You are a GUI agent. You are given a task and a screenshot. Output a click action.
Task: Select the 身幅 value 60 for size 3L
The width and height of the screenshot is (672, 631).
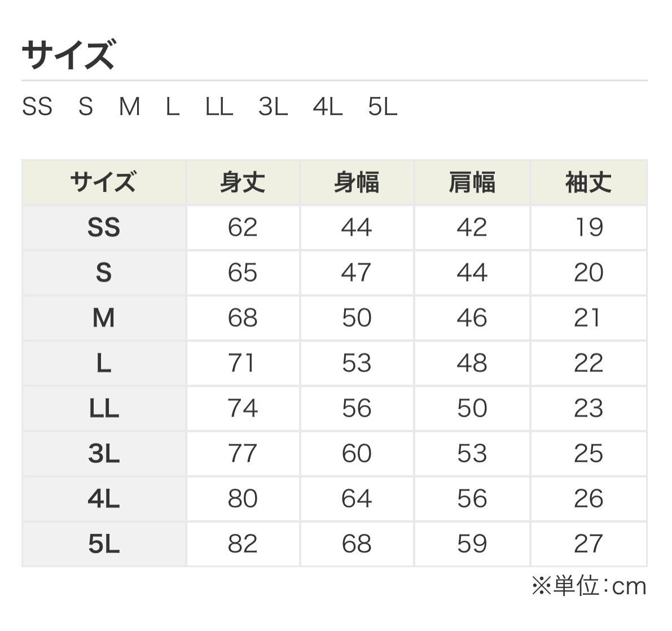[x=357, y=453]
